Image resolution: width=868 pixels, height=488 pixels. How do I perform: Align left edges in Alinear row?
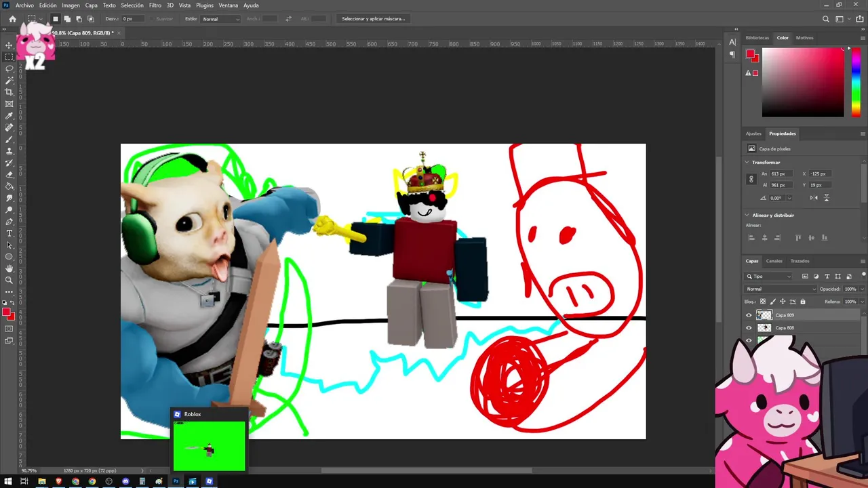point(751,238)
